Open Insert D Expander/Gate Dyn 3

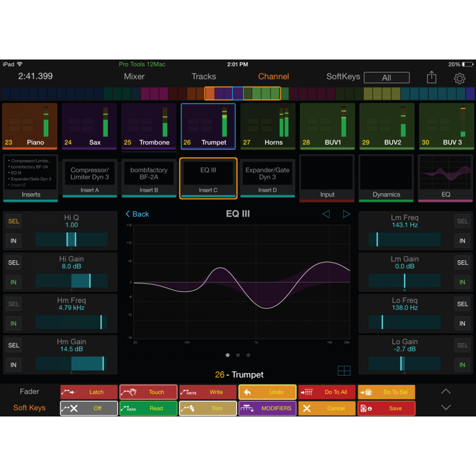(268, 178)
